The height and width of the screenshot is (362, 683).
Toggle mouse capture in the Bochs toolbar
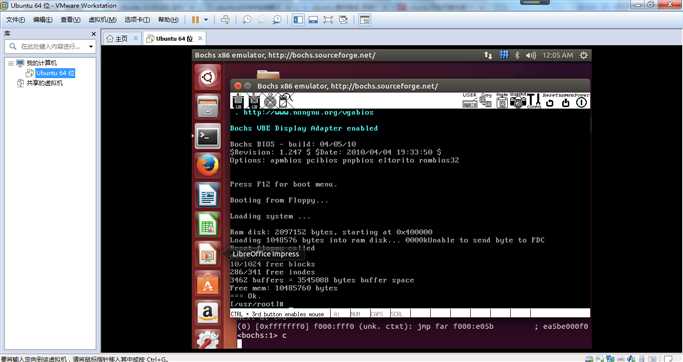point(285,101)
